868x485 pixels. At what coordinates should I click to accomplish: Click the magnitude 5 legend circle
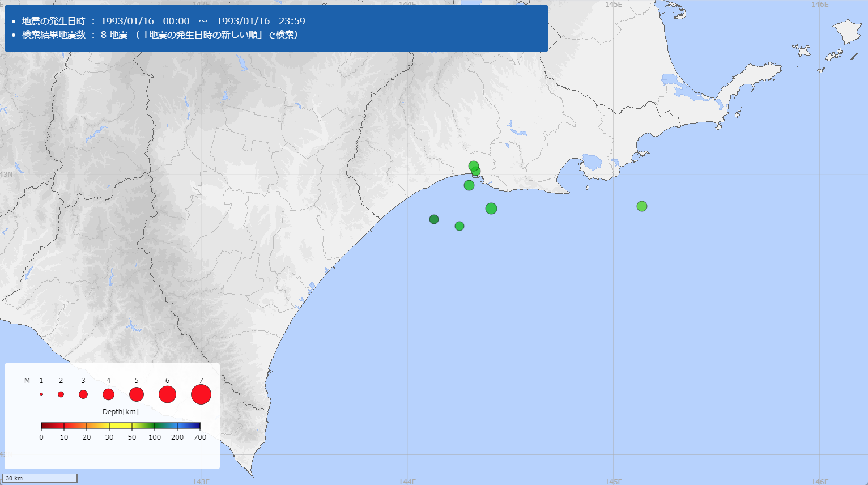(x=137, y=394)
